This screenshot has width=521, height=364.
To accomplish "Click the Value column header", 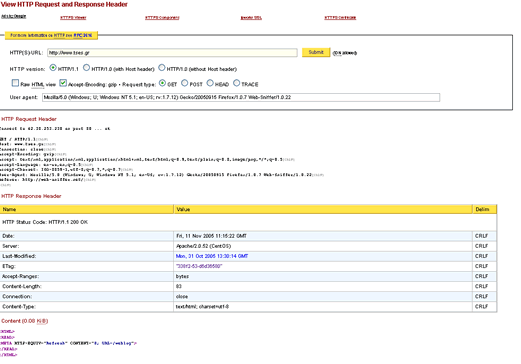I will click(323, 209).
